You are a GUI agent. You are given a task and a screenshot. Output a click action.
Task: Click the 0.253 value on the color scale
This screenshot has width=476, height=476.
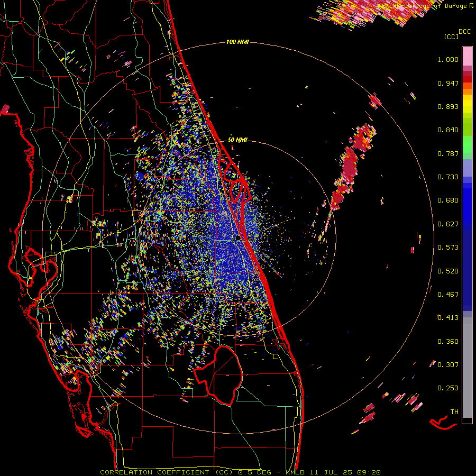(x=448, y=388)
